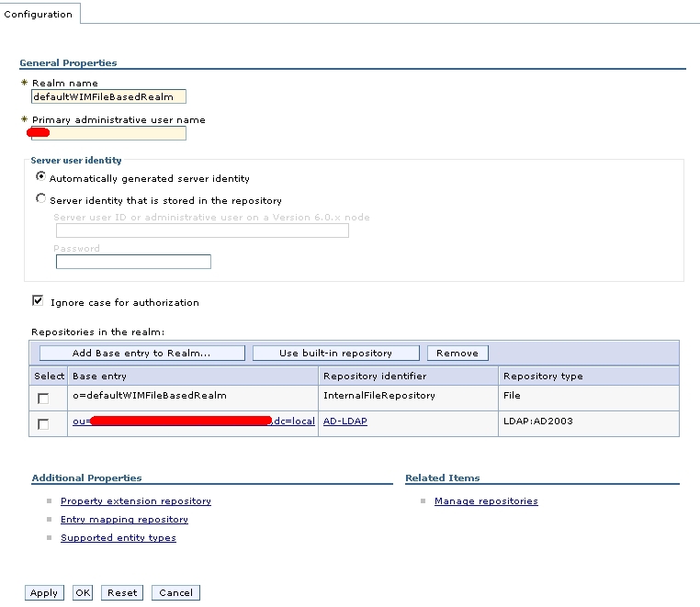
Task: Click the Reset button
Action: 122,592
